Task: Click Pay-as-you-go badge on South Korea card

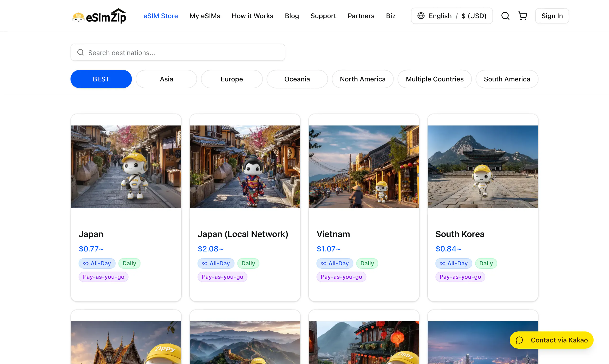Action: tap(460, 277)
